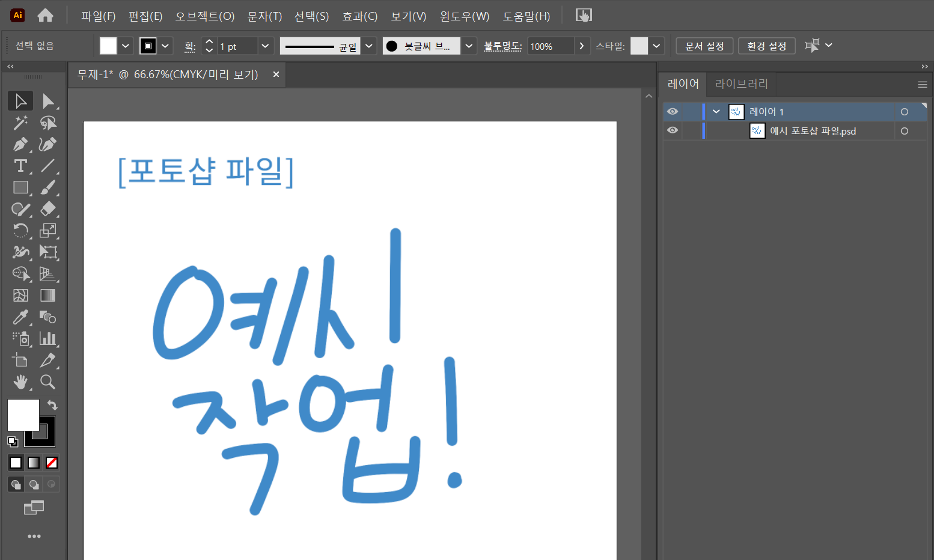Activate the Type tool
The height and width of the screenshot is (560, 934).
tap(20, 166)
